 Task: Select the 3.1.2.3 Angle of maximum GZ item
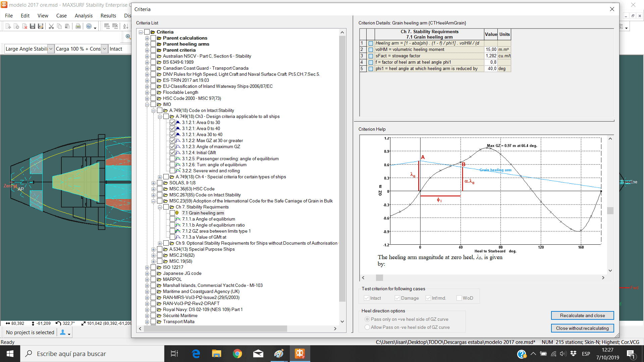pos(211,146)
